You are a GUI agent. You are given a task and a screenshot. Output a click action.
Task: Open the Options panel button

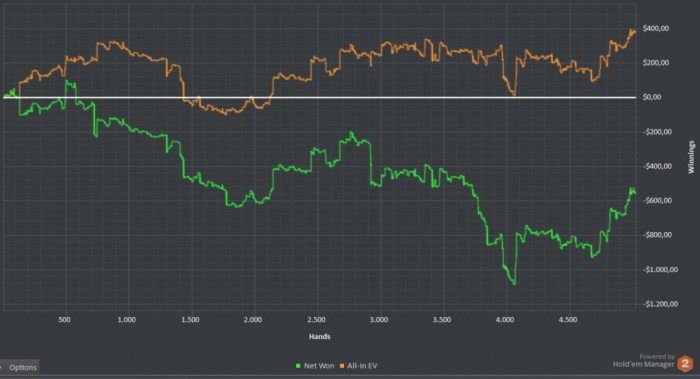[x=19, y=367]
